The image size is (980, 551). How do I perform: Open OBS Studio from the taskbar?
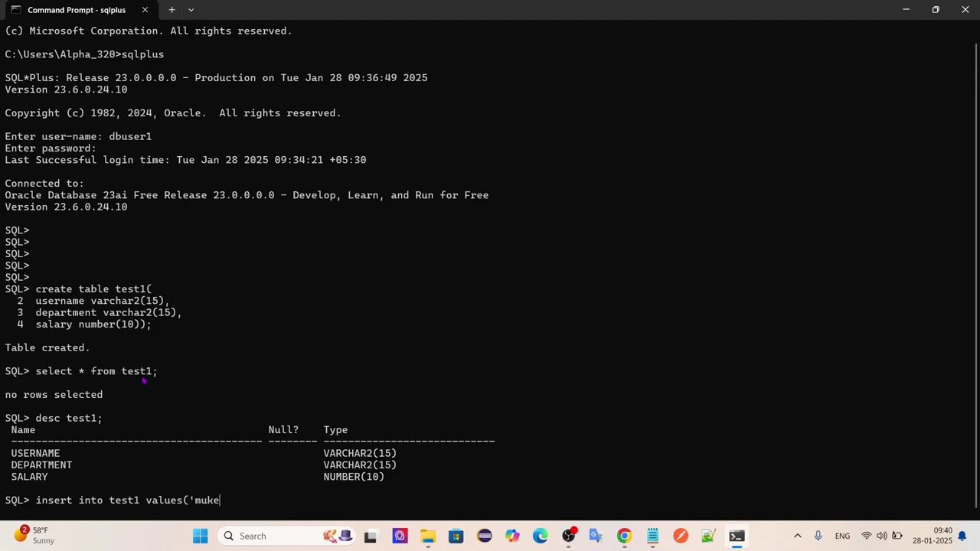coord(569,536)
